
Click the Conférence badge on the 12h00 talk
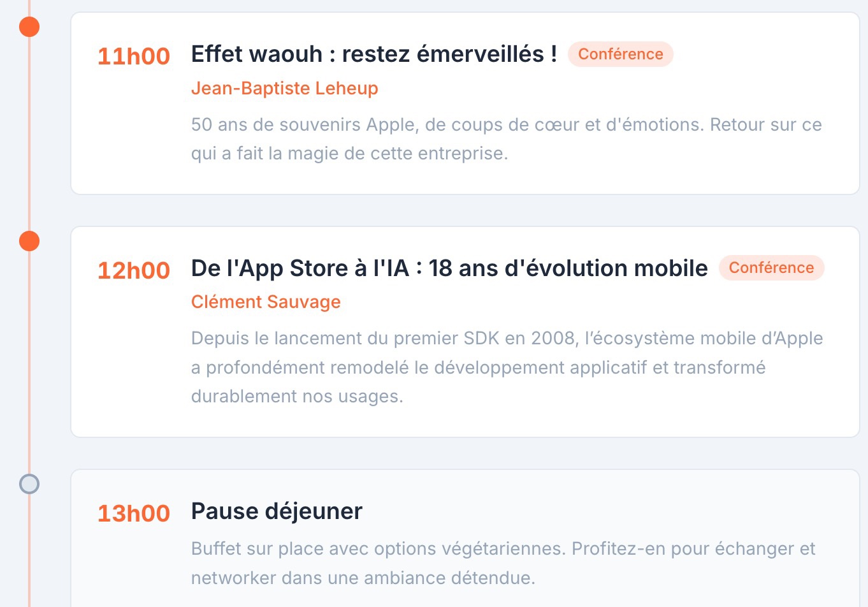click(771, 268)
